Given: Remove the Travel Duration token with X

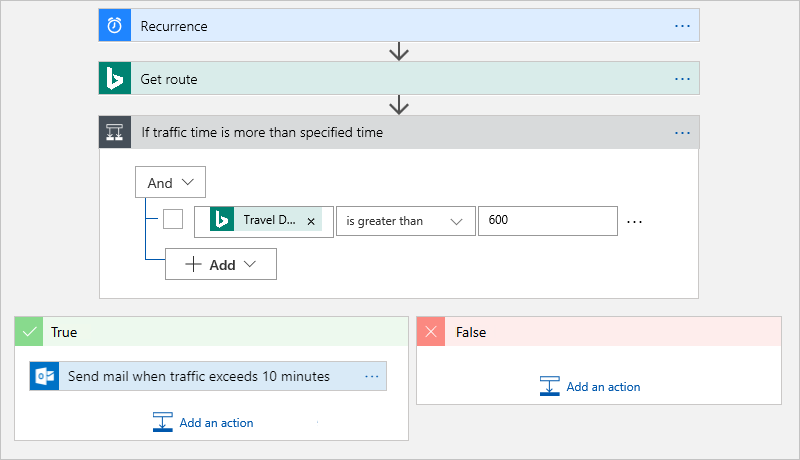Looking at the screenshot, I should click(x=311, y=221).
